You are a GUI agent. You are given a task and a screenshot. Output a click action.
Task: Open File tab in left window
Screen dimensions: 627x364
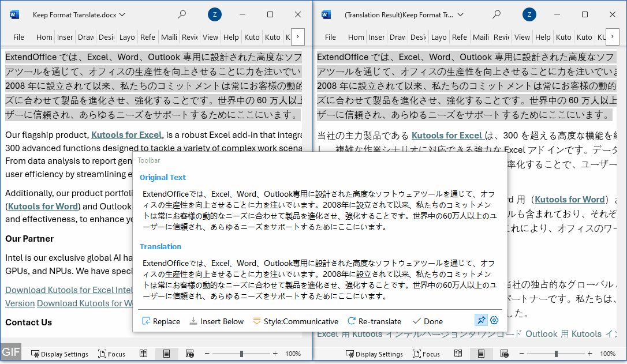point(19,37)
